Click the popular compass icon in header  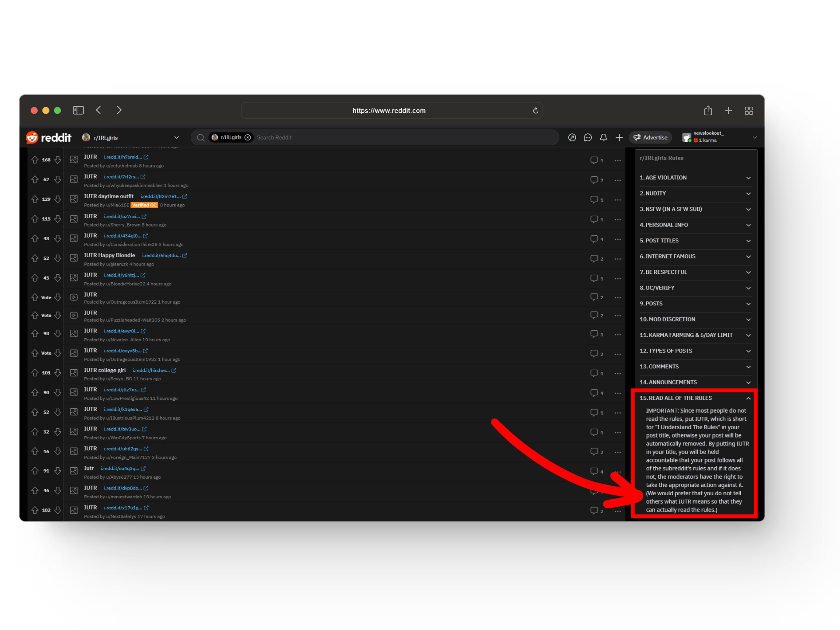point(572,137)
